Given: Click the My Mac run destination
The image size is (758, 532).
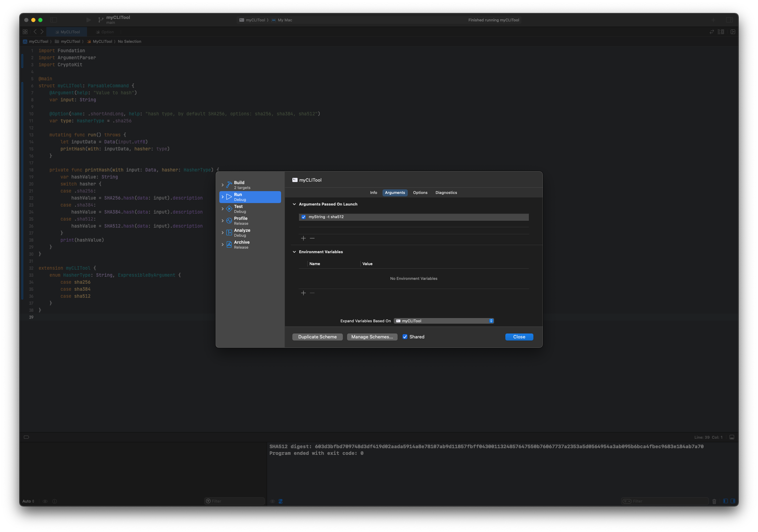Looking at the screenshot, I should click(282, 20).
